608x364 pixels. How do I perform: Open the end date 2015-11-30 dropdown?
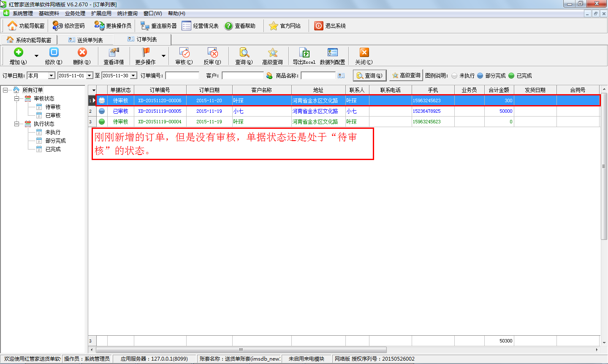click(133, 76)
